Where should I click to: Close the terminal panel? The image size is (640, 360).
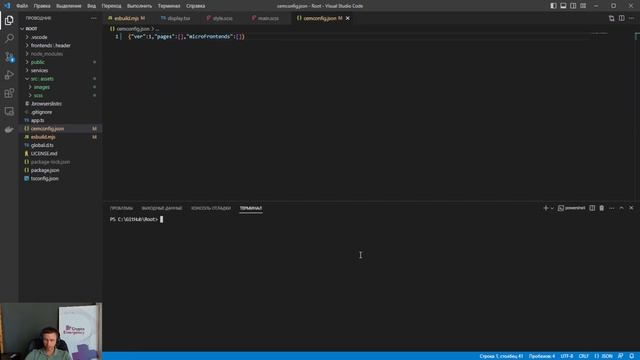631,208
